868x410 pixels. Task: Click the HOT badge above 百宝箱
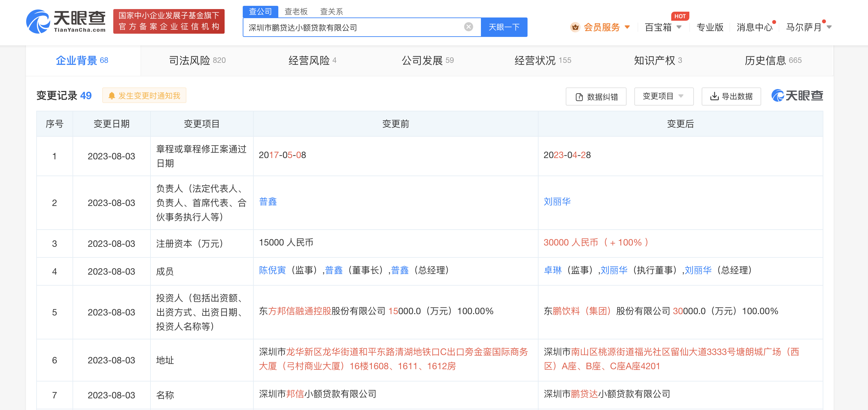point(680,16)
